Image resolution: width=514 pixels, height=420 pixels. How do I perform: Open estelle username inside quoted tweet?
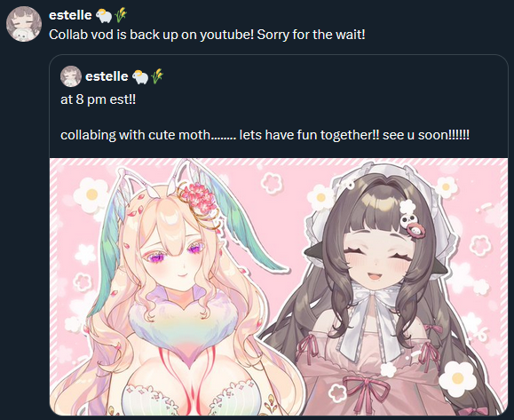click(x=107, y=76)
